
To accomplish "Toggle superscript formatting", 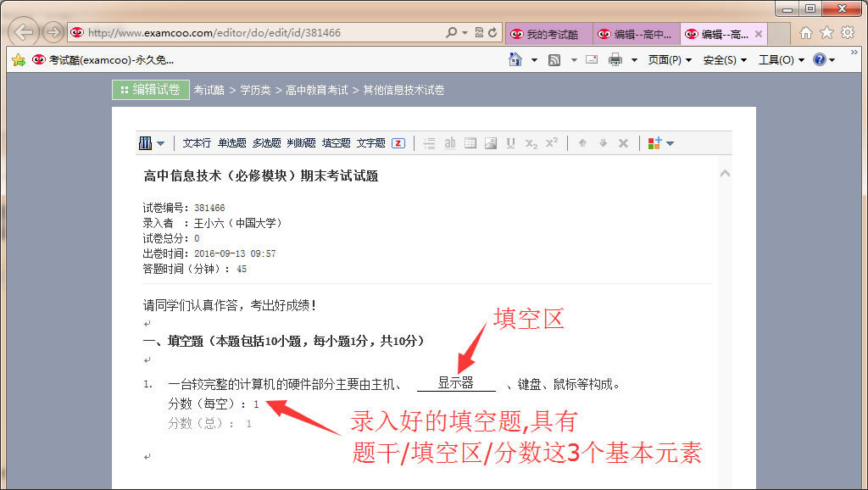I will click(551, 142).
